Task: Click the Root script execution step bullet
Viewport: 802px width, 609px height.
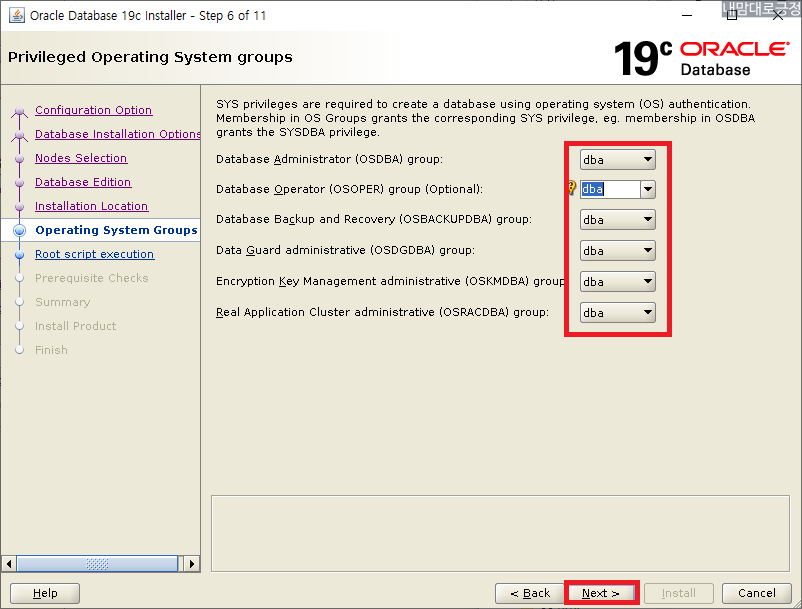Action: pos(19,254)
